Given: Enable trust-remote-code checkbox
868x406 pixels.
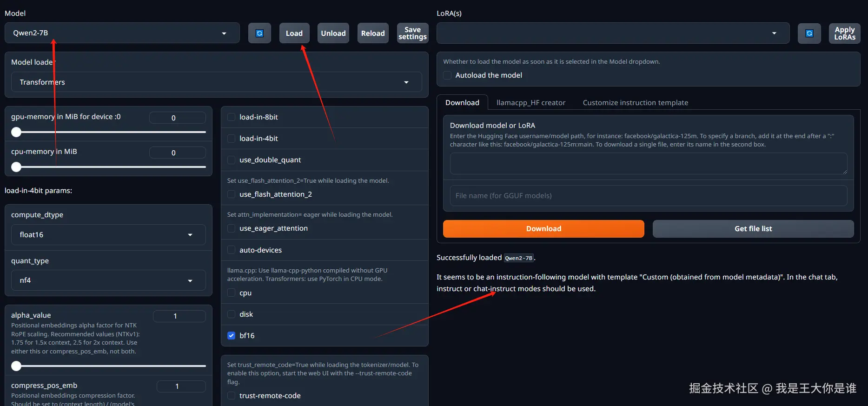Looking at the screenshot, I should 231,396.
